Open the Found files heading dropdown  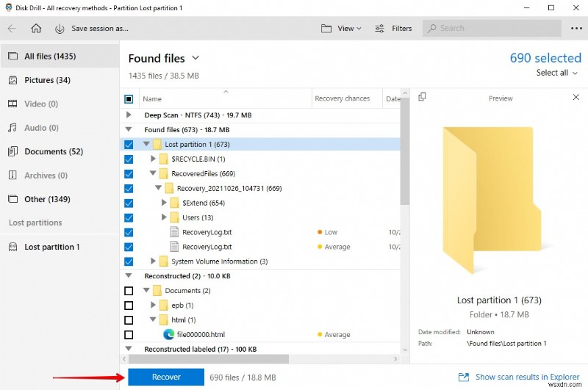[x=196, y=58]
